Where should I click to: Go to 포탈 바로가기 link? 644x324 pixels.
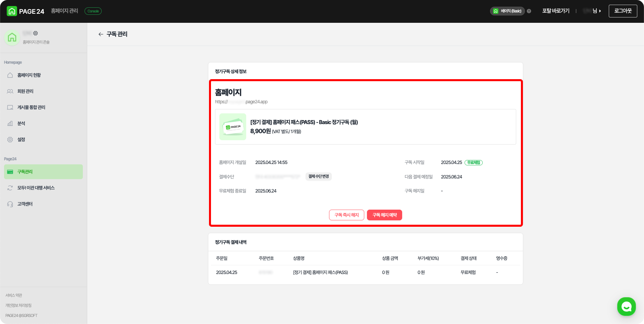(556, 11)
